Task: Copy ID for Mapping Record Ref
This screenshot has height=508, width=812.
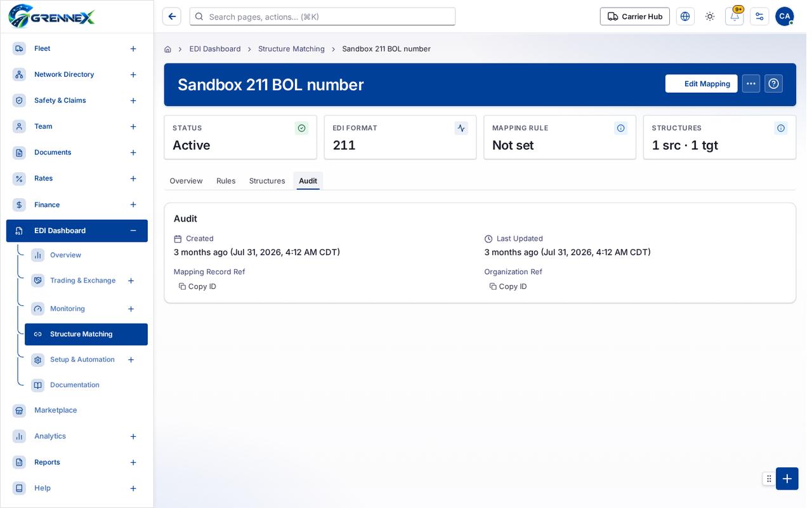Action: 197,286
